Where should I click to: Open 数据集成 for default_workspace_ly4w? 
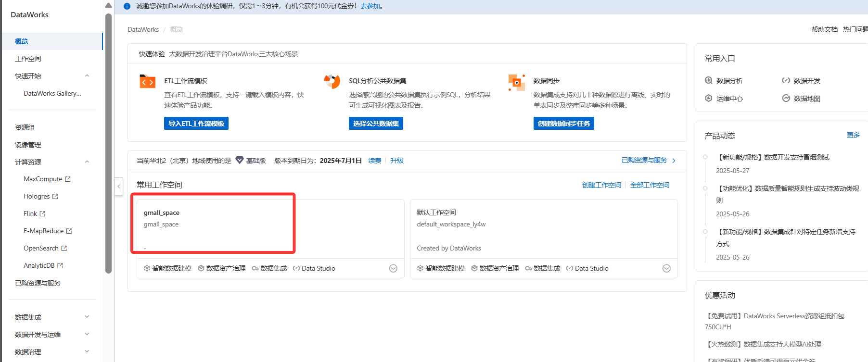(x=543, y=268)
